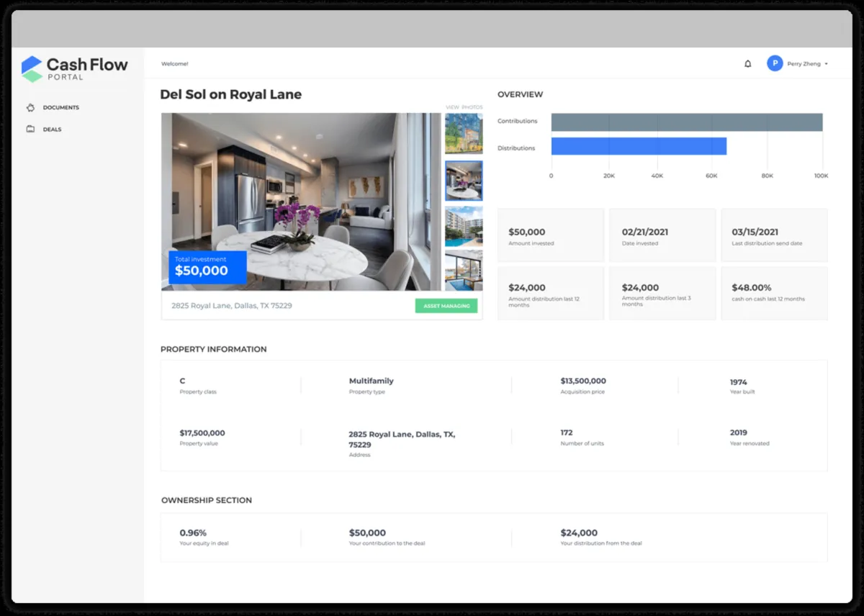Click the Date invested 02/21/2021 card
This screenshot has width=864, height=616.
662,235
